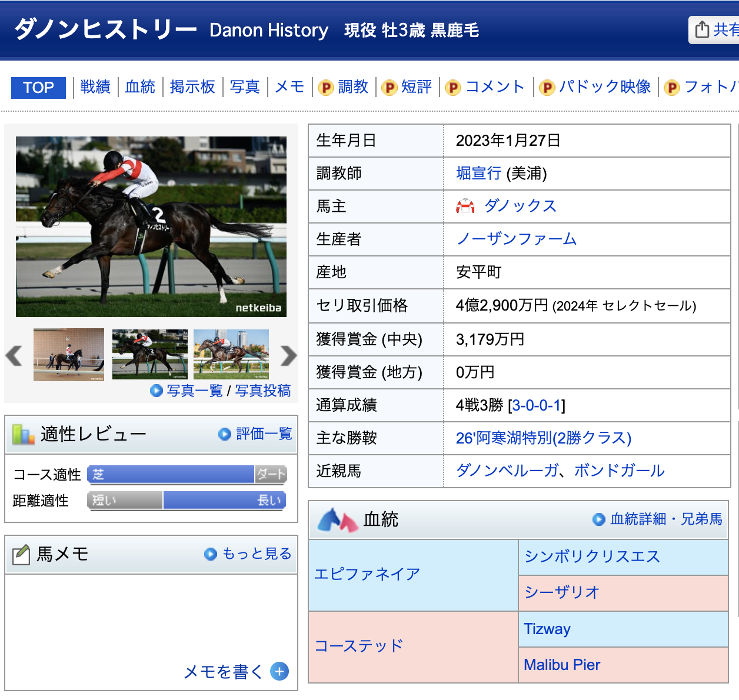The height and width of the screenshot is (700, 739).
Task: Click the premium P icon beside パドック映像
Action: (547, 88)
